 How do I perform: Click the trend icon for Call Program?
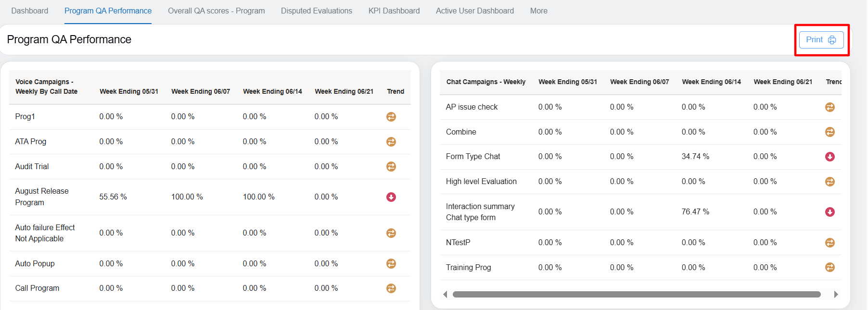tap(391, 288)
